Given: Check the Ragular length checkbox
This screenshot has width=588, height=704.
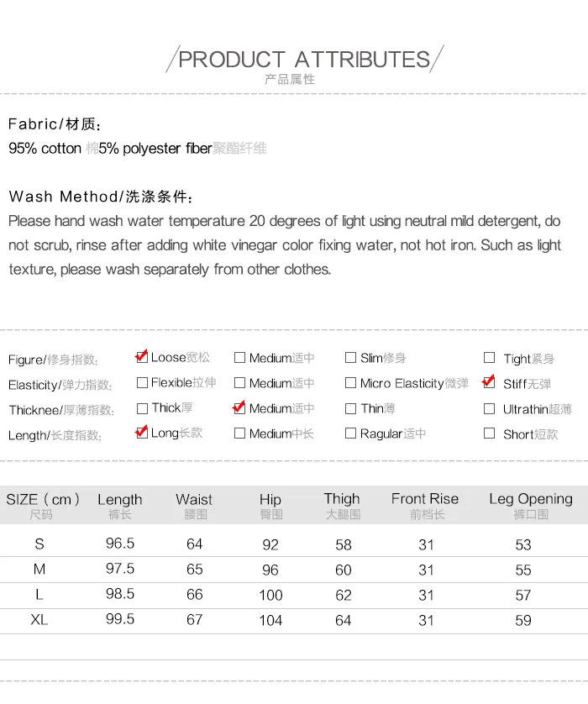Looking at the screenshot, I should click(x=350, y=433).
